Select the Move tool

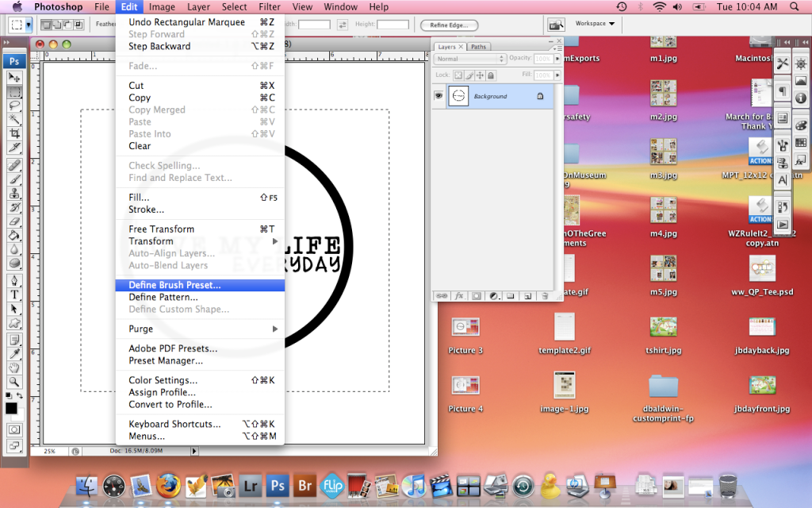(14, 78)
